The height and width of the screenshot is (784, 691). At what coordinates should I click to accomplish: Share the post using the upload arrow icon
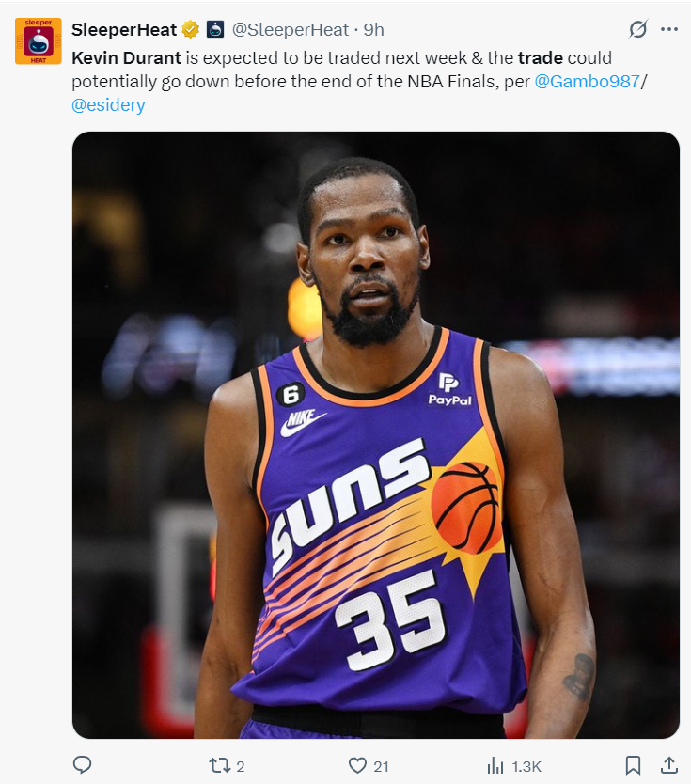[669, 766]
